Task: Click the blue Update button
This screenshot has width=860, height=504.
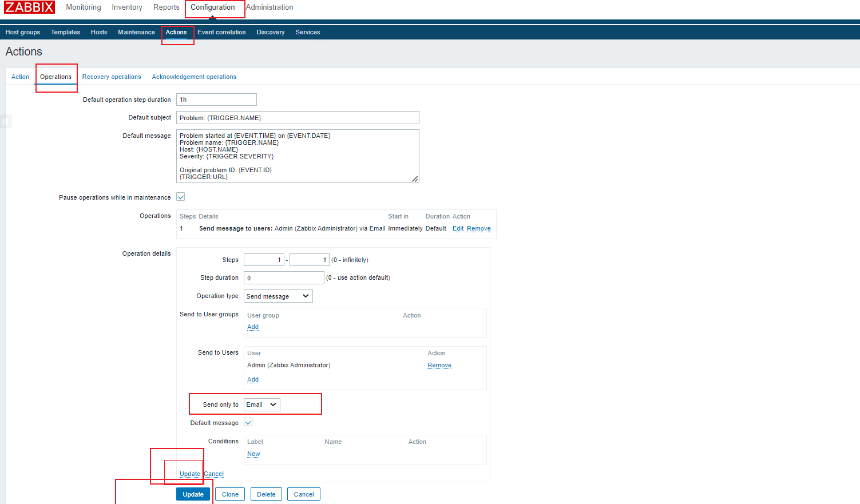Action: pos(193,494)
